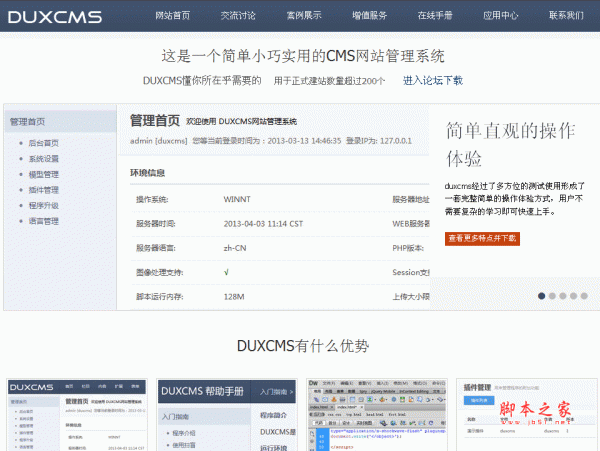
Task: Click 后台首页 in the slide sidebar
Action: 44,143
